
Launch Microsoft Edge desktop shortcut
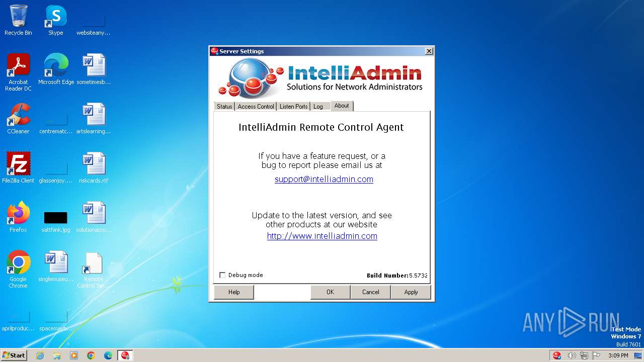pos(56,69)
